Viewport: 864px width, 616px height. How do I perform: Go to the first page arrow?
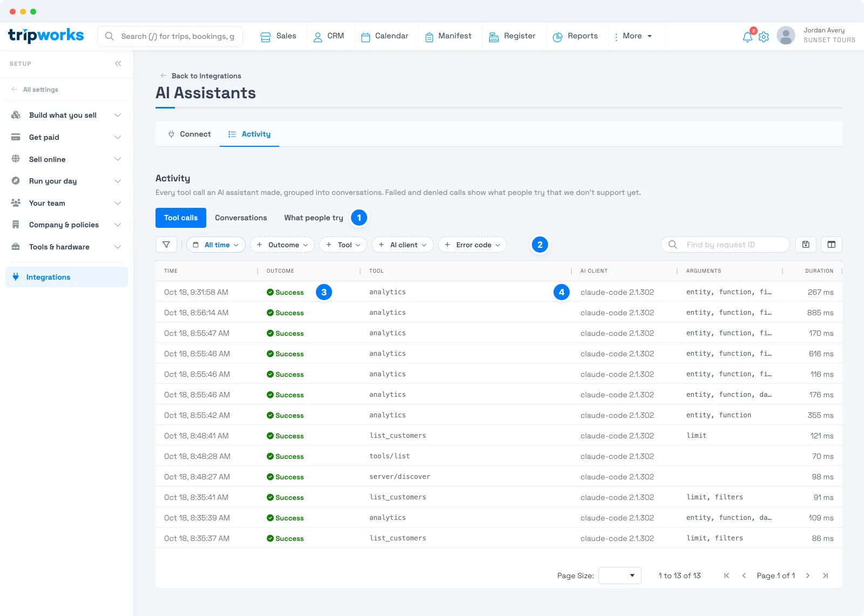(x=727, y=576)
